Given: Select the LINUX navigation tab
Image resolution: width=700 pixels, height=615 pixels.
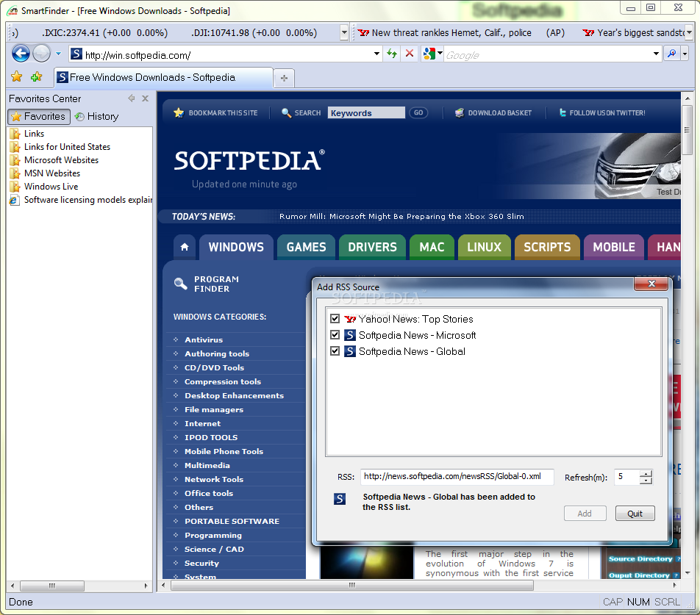Looking at the screenshot, I should (x=484, y=247).
